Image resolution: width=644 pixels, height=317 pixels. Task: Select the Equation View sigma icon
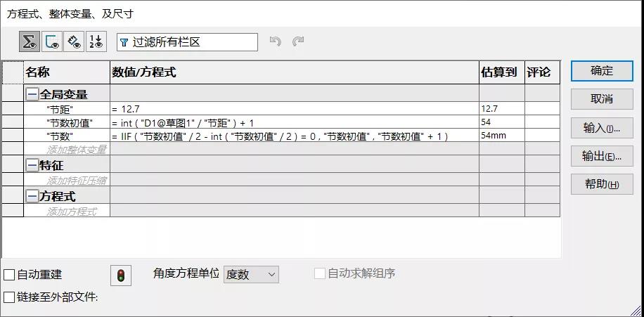tap(29, 41)
